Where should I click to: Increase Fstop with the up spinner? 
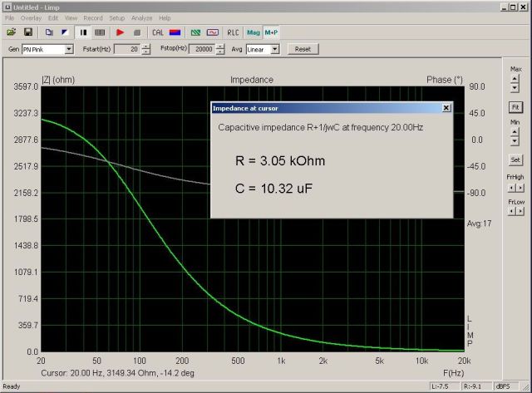click(220, 47)
